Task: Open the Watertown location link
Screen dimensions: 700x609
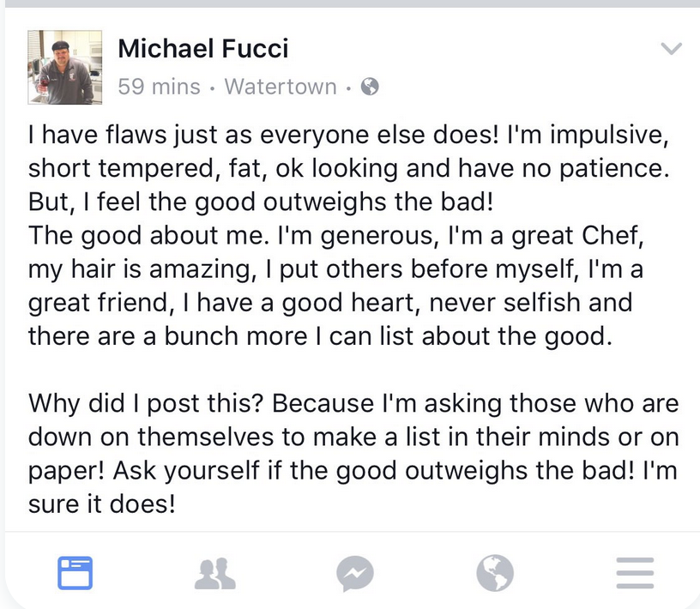Action: point(281,87)
